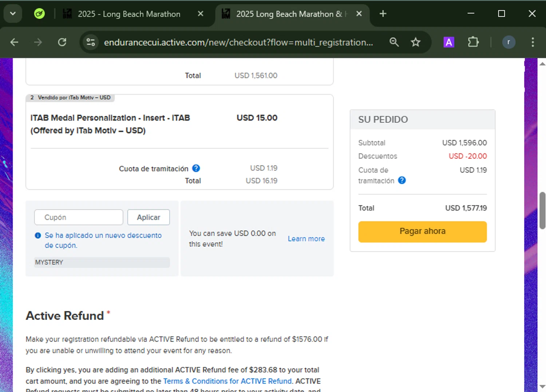546x392 pixels.
Task: Click the USD 1,577.19 order total
Action: click(x=466, y=208)
